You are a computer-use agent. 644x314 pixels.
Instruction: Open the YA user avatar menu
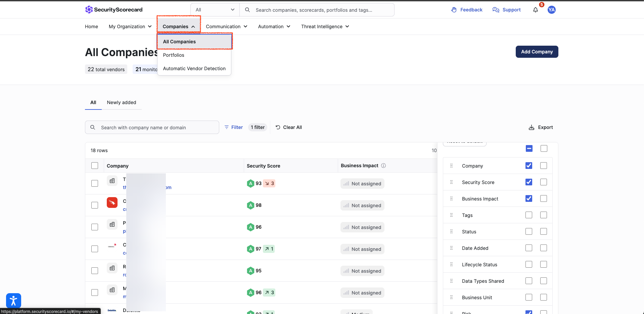(551, 10)
